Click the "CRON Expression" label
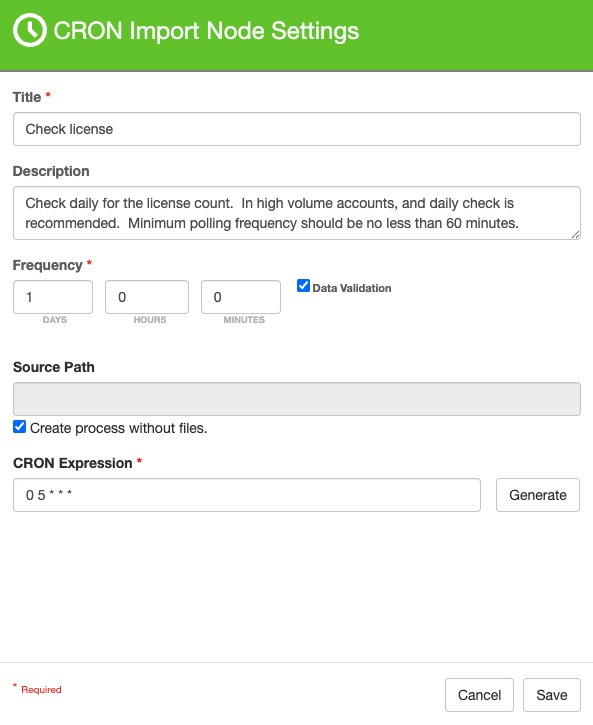Image resolution: width=593 pixels, height=725 pixels. pos(73,463)
